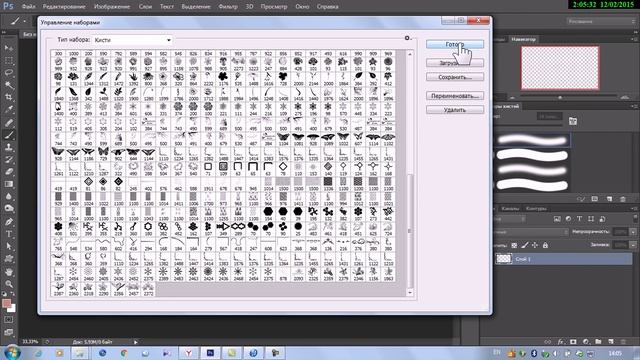Select the Path Selection tool
The height and width of the screenshot is (360, 640).
pos(9,247)
